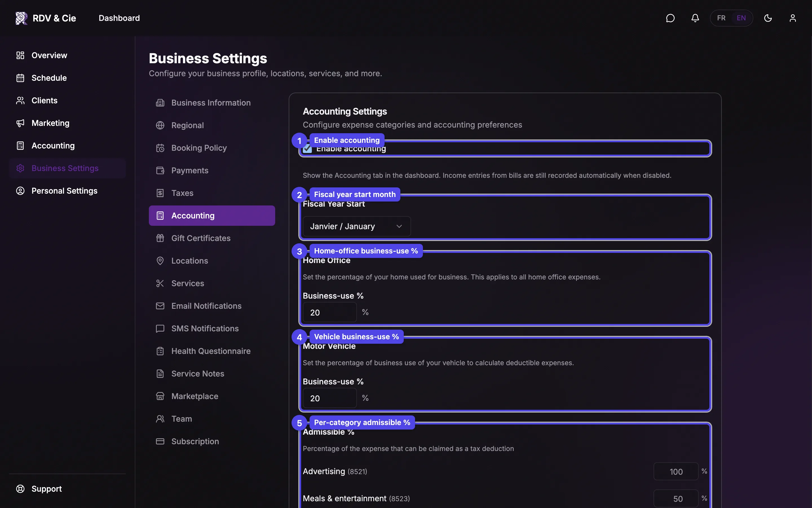Select the Taxes settings tab
Screen dimensions: 812x508
coord(212,193)
